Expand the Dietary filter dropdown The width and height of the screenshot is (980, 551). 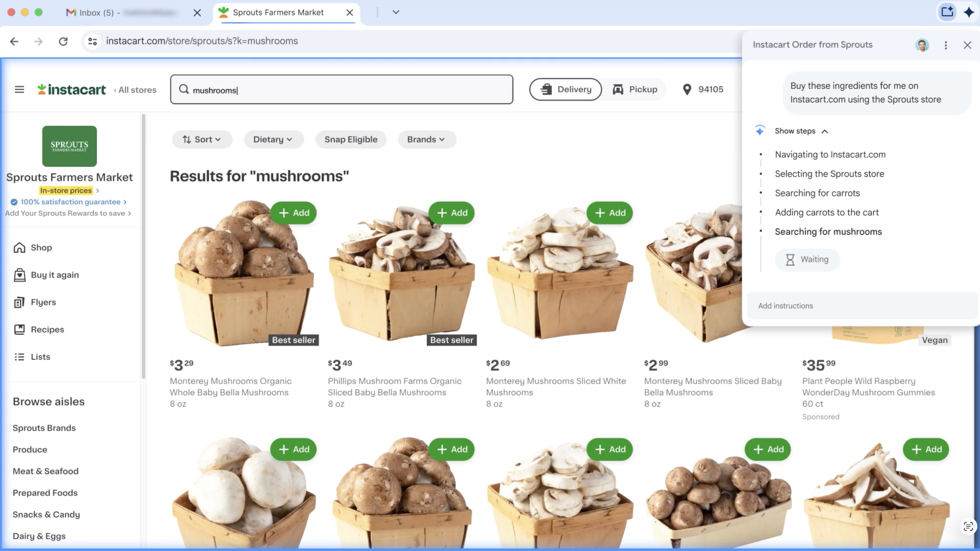tap(273, 140)
